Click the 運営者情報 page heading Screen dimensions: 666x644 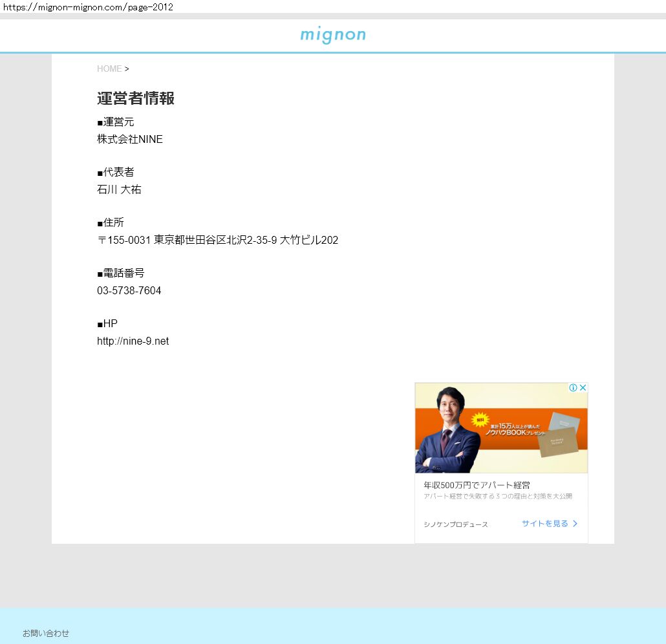pyautogui.click(x=136, y=98)
